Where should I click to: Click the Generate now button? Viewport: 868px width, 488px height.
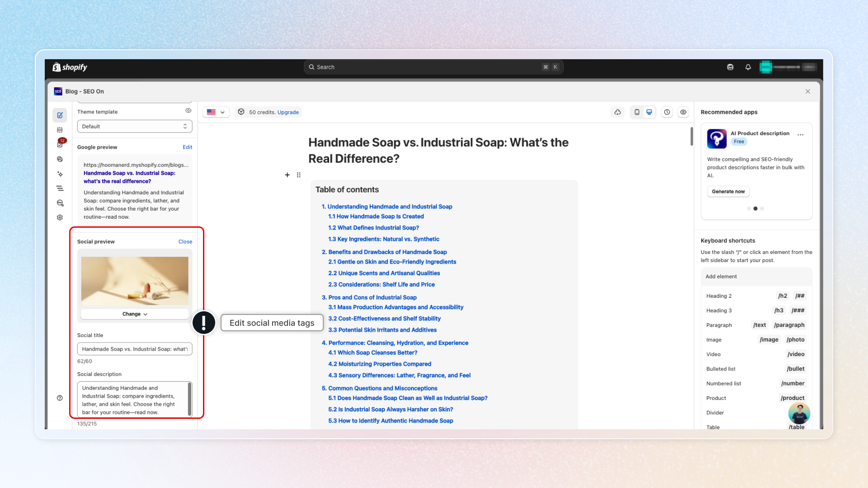click(728, 192)
